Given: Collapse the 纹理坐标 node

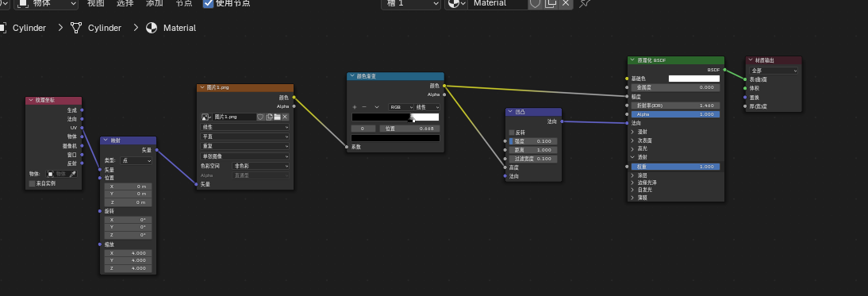Looking at the screenshot, I should [31, 101].
